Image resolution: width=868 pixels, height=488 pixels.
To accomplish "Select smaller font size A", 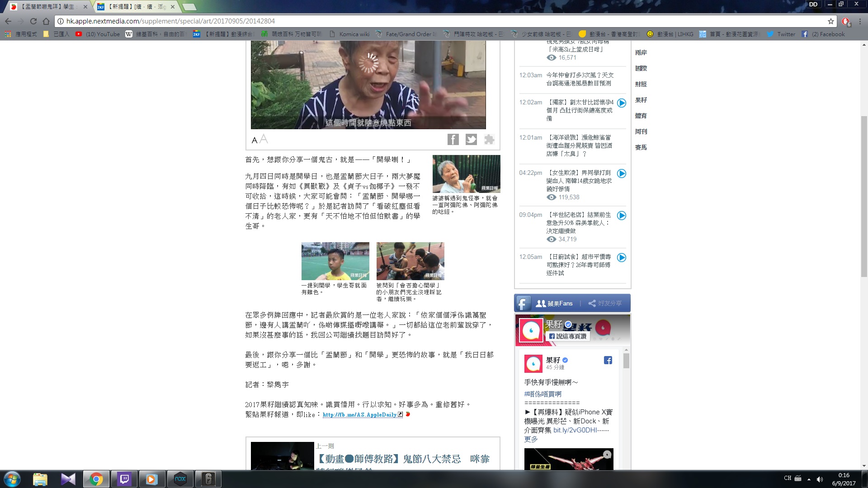I will coord(254,141).
